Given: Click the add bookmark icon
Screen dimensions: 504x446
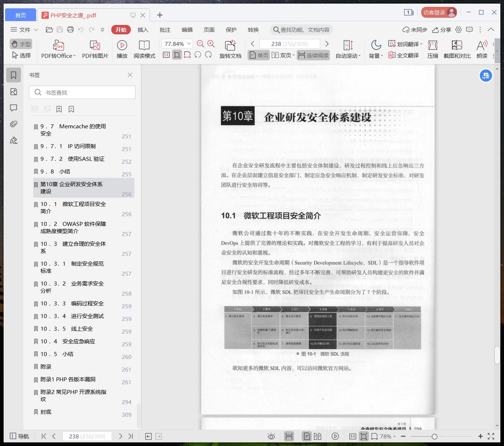Looking at the screenshot, I should click(59, 109).
